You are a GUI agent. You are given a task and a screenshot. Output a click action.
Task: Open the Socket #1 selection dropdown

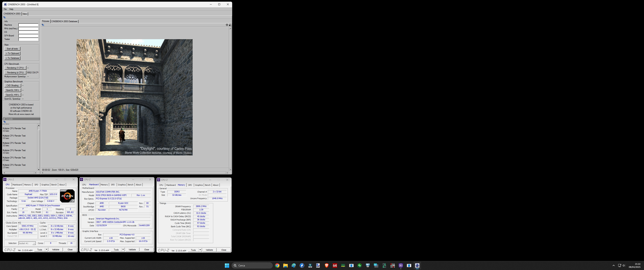pyautogui.click(x=27, y=243)
